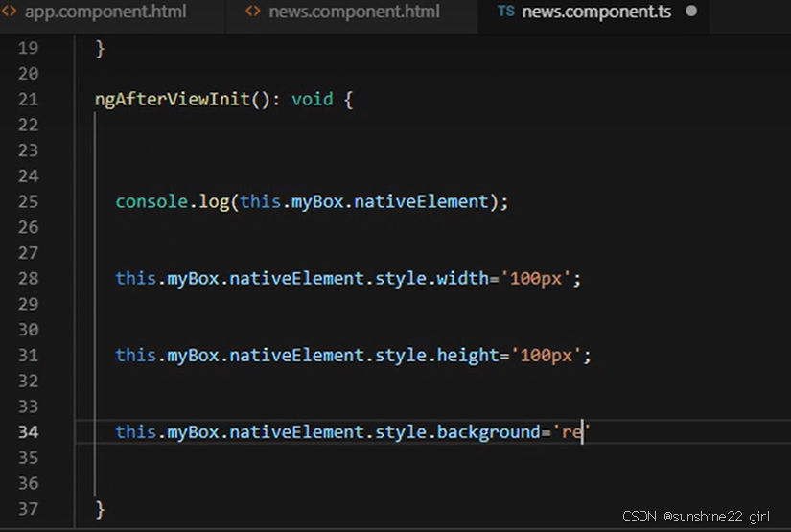This screenshot has width=791, height=532.
Task: Click line number 37 in the gutter
Action: pyautogui.click(x=28, y=509)
